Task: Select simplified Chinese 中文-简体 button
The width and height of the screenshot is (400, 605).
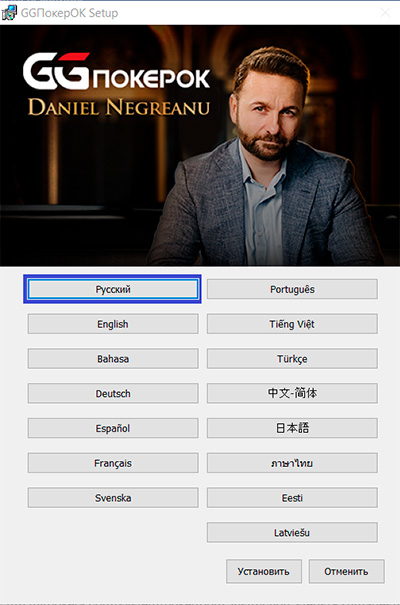Action: [x=292, y=393]
